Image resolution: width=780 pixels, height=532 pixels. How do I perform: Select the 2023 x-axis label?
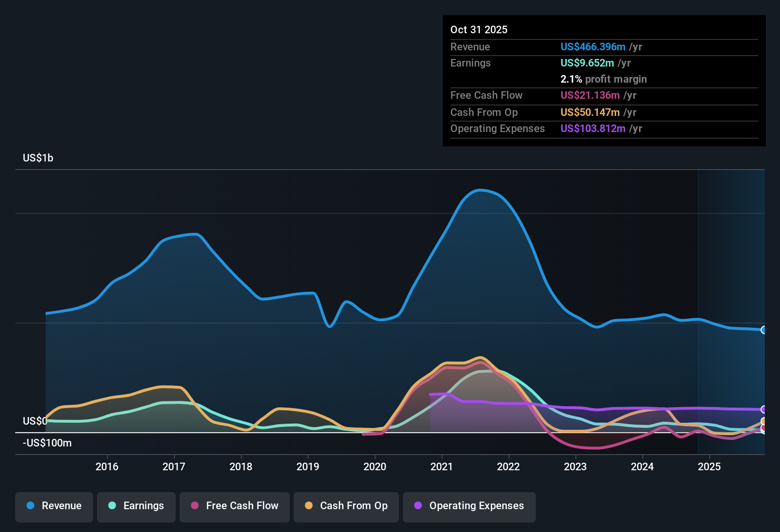[575, 466]
